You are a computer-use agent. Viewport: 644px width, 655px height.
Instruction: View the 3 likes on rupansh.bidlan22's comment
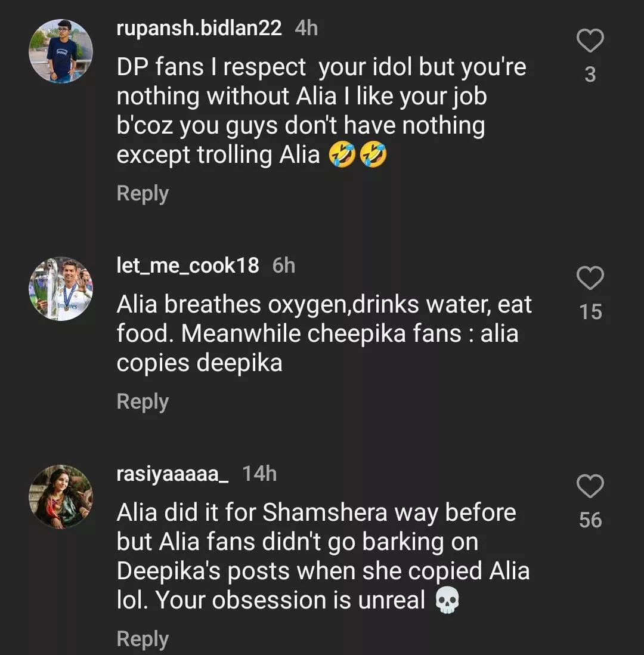pyautogui.click(x=590, y=75)
